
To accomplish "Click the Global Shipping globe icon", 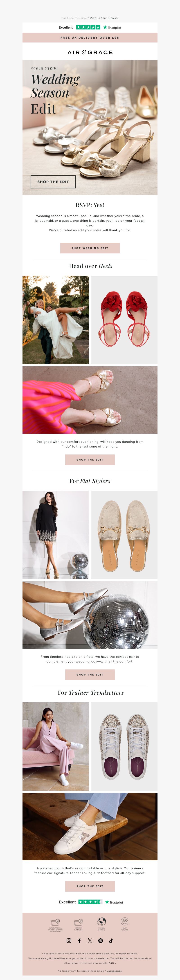I will [102, 921].
